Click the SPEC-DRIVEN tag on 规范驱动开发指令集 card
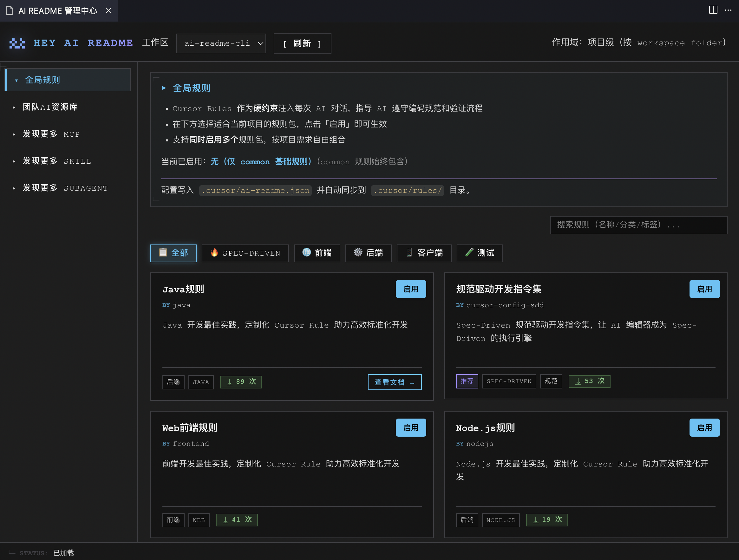 pos(509,381)
